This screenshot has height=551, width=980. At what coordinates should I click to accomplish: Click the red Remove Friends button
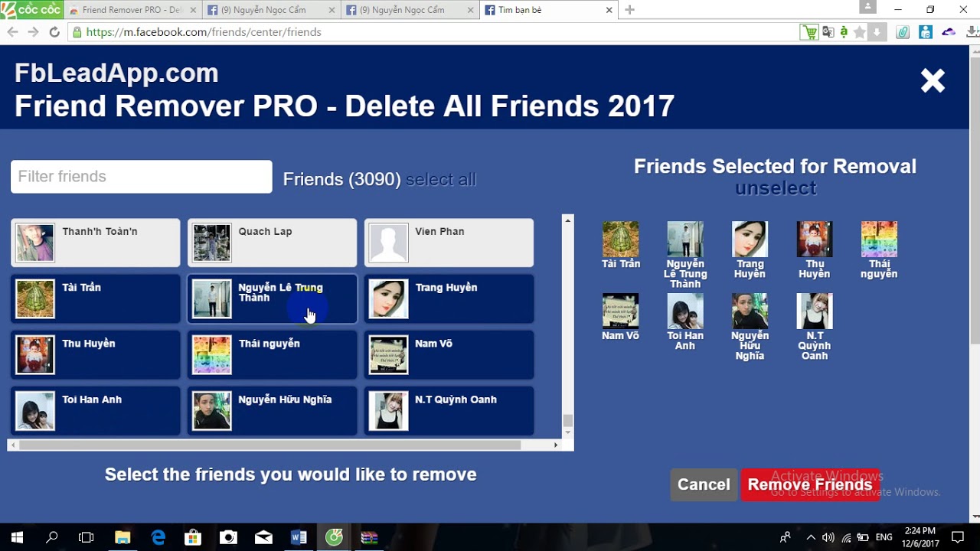810,484
